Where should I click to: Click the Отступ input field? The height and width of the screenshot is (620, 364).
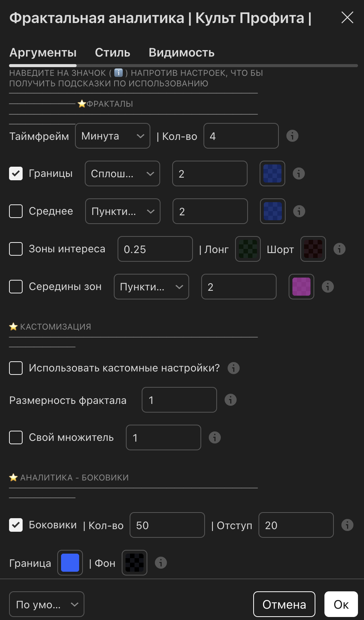click(x=296, y=525)
